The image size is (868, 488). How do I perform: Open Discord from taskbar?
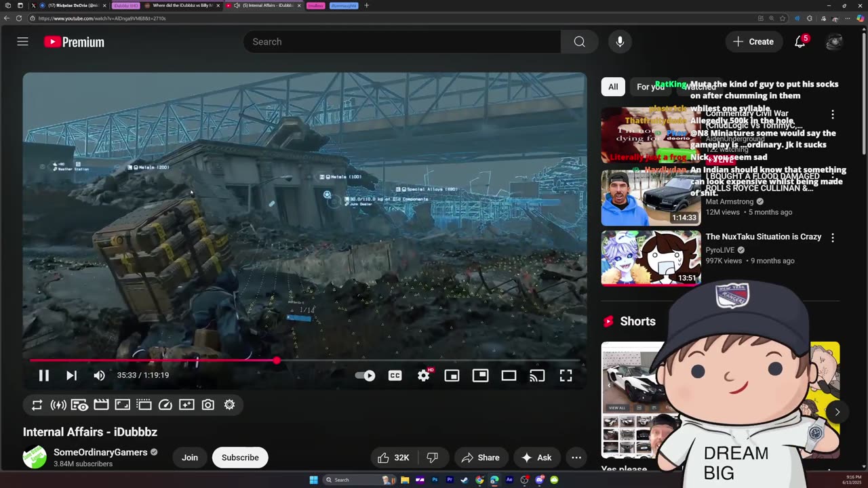pyautogui.click(x=539, y=480)
